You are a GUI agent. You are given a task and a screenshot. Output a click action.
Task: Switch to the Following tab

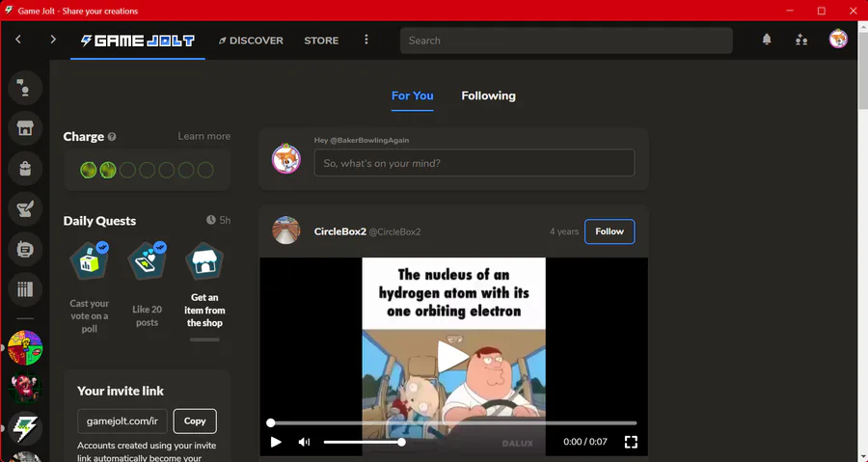click(488, 95)
